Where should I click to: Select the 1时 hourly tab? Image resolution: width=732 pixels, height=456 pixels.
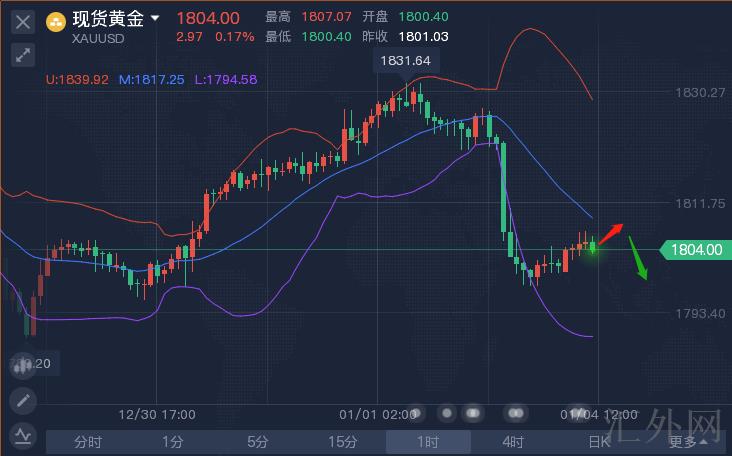(x=428, y=441)
